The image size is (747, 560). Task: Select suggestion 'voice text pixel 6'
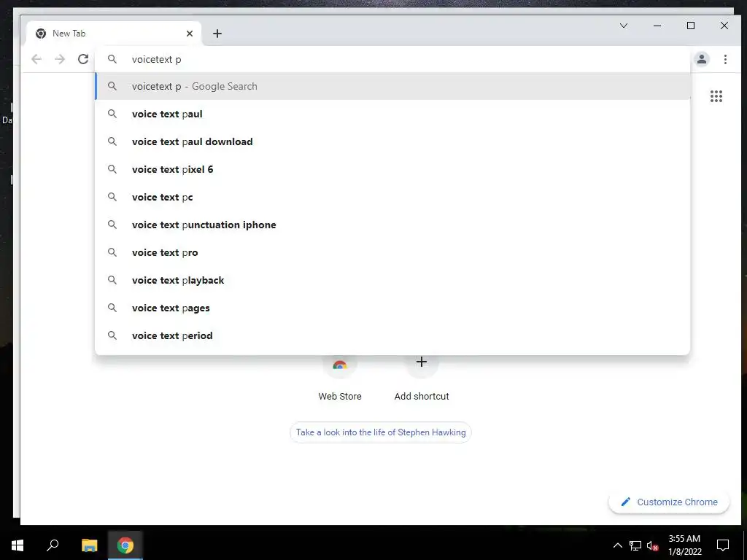(x=392, y=169)
